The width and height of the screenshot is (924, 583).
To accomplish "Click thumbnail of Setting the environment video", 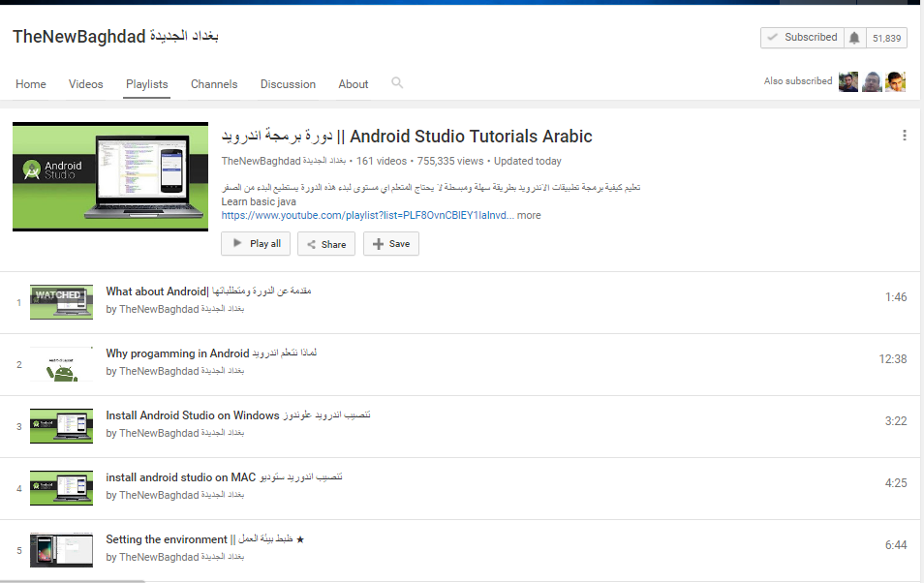I will tap(61, 550).
